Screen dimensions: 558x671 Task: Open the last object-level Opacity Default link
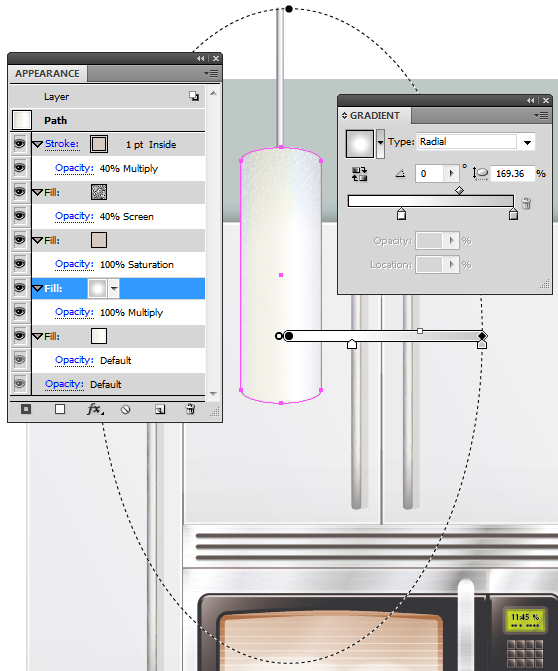click(x=65, y=384)
